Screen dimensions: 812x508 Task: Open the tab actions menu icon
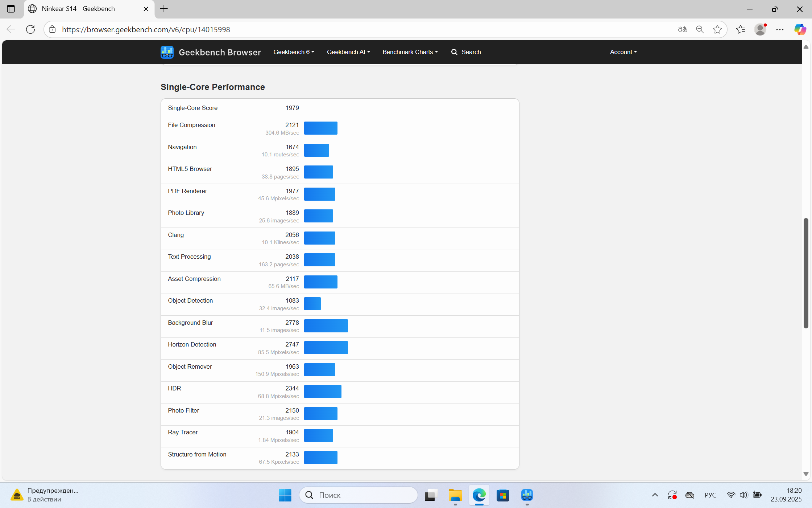coord(11,9)
